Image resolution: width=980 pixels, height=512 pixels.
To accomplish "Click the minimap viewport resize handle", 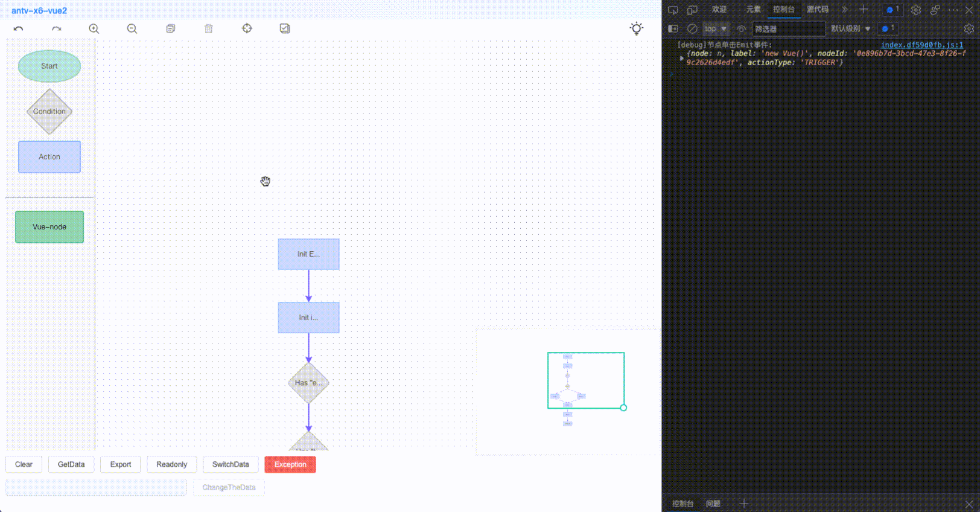I will (623, 408).
